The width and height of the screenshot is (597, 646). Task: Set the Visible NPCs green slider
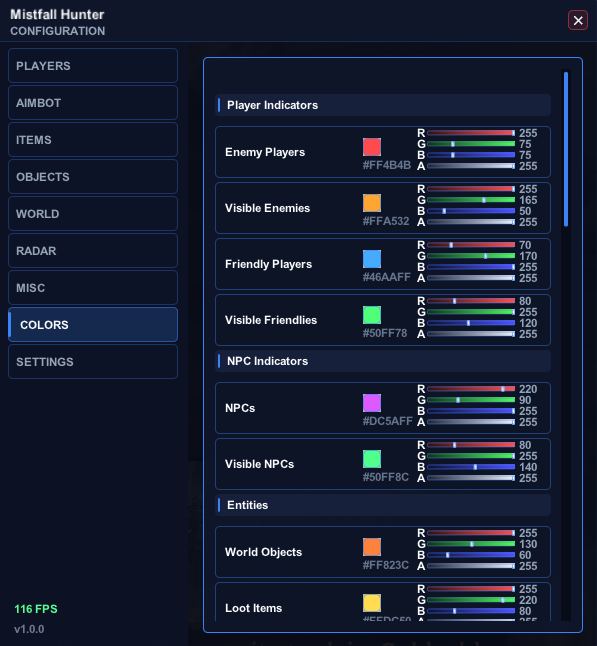(x=471, y=456)
